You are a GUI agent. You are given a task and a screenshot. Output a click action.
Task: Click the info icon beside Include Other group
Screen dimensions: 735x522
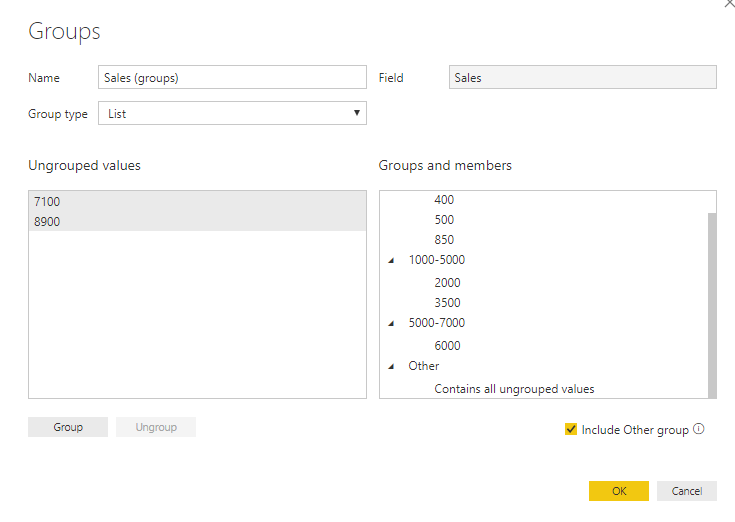[x=698, y=429]
